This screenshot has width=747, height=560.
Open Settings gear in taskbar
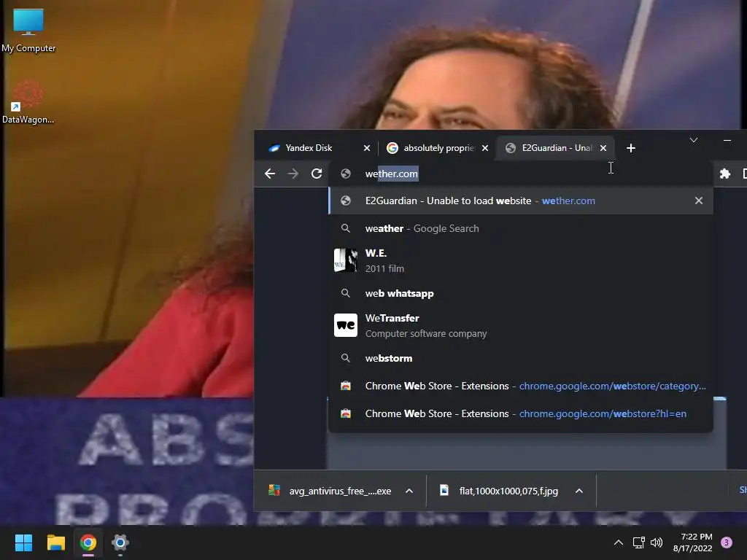point(120,542)
